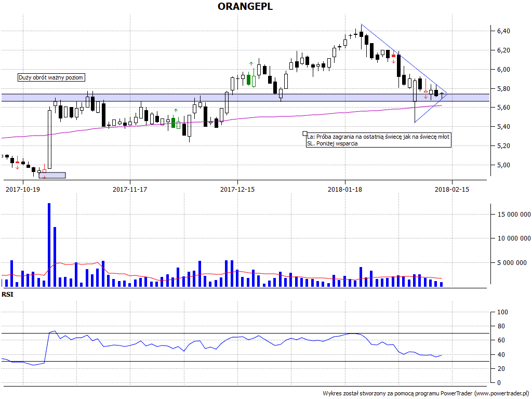Select the 'La: Próba zagrania' annotation text box
This screenshot has height=399, width=532.
pos(379,140)
